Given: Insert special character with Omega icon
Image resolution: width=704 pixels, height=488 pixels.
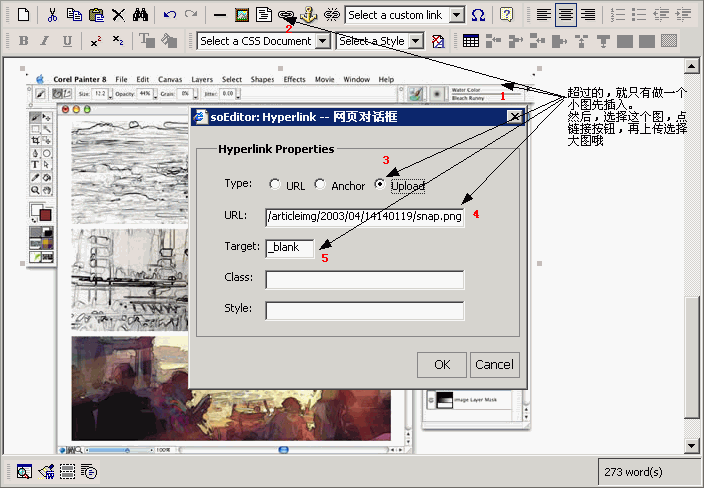Looking at the screenshot, I should [x=478, y=15].
